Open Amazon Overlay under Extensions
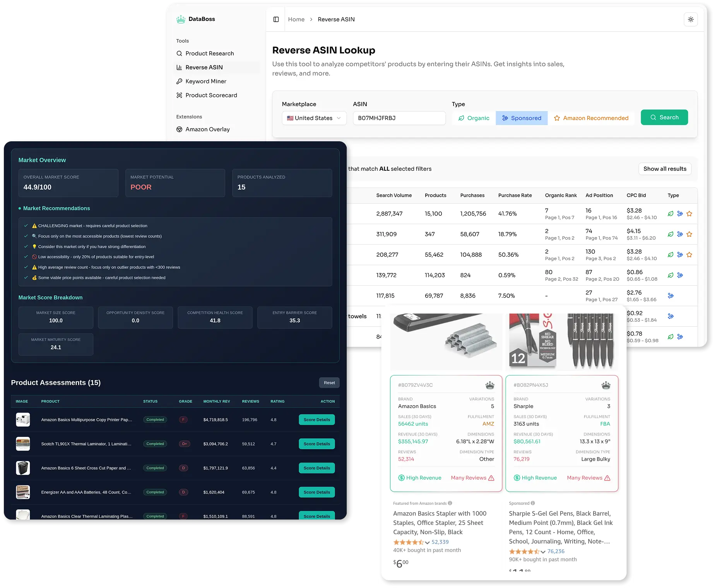The image size is (715, 588). tap(207, 129)
